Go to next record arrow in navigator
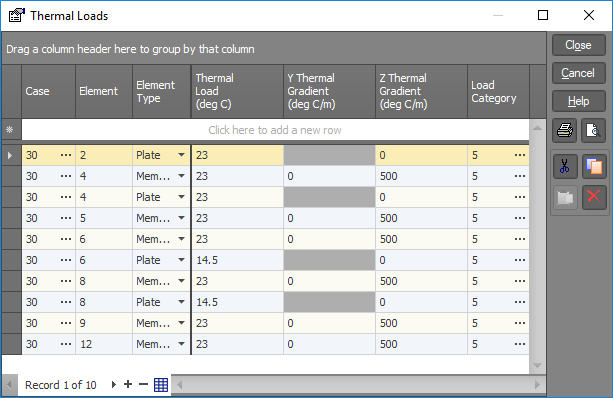The height and width of the screenshot is (398, 613). click(x=114, y=385)
